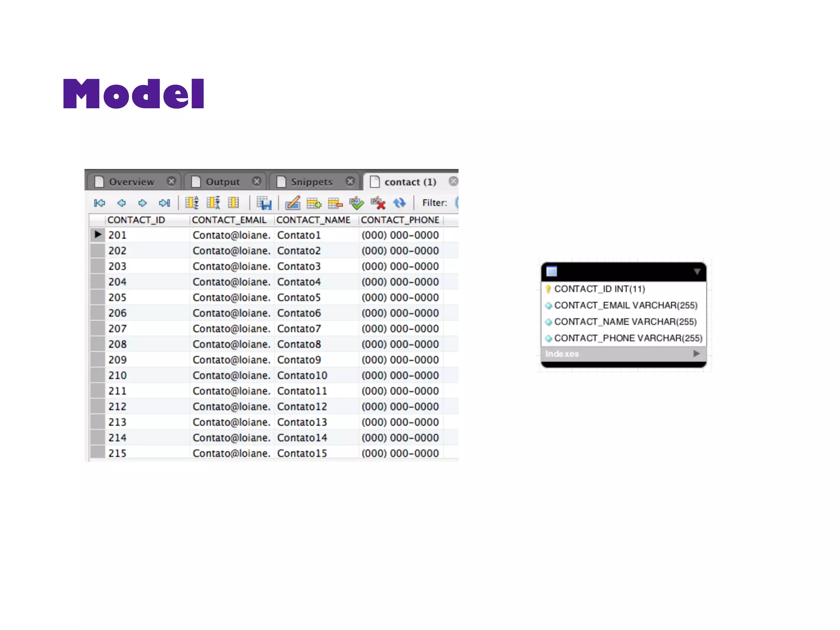Discard changes with red X icon

coord(378,203)
